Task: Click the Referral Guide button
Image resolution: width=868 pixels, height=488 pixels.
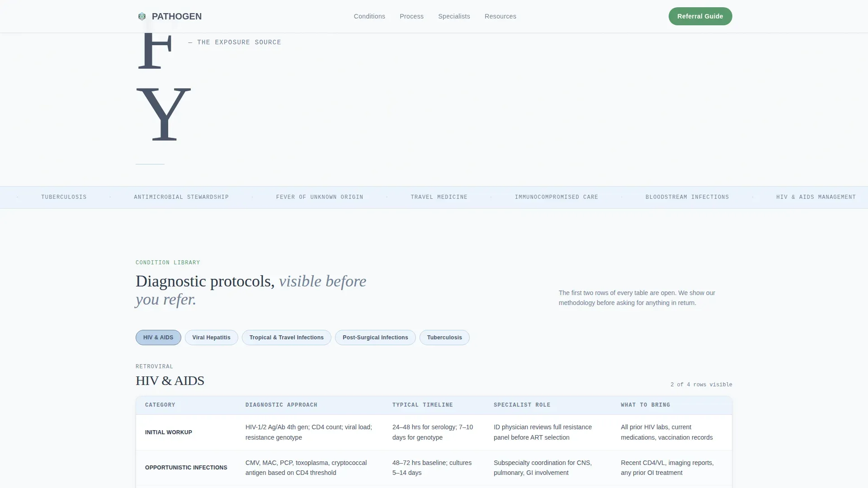Action: click(x=700, y=16)
